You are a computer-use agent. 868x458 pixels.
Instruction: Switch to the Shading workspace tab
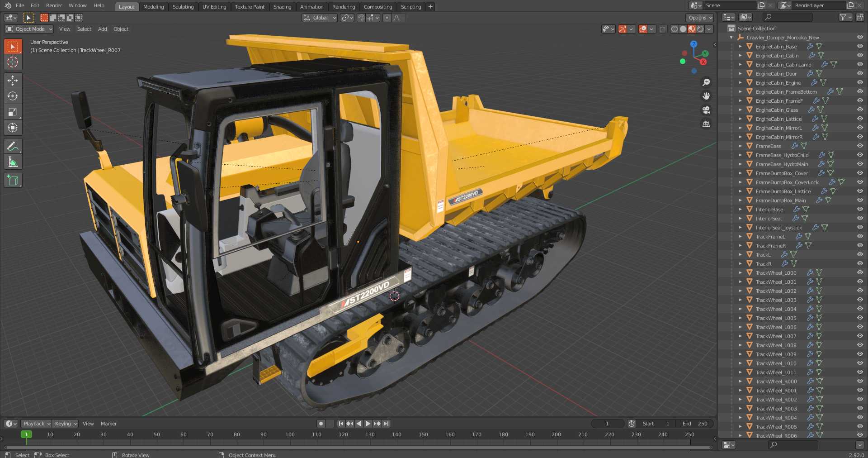tap(282, 7)
